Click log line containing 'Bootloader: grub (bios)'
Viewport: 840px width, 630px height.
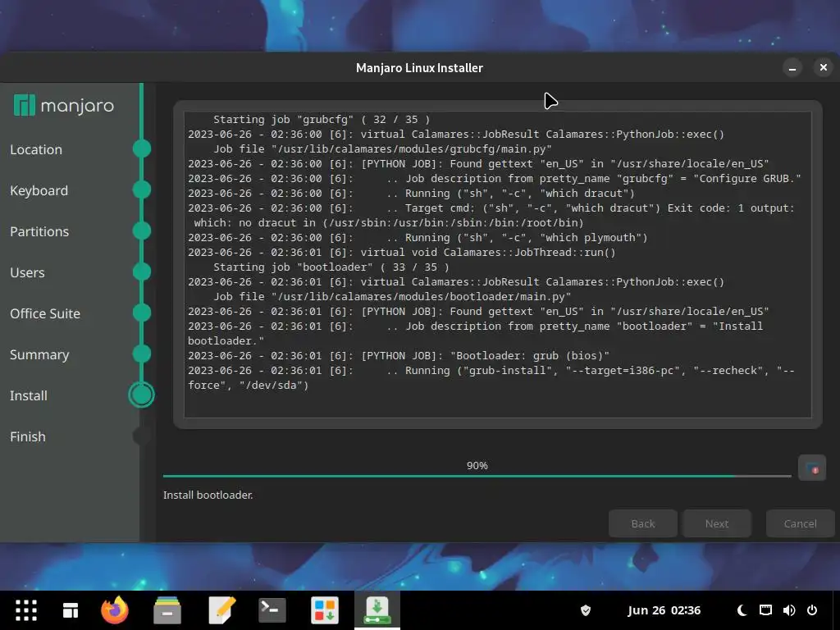[399, 356]
